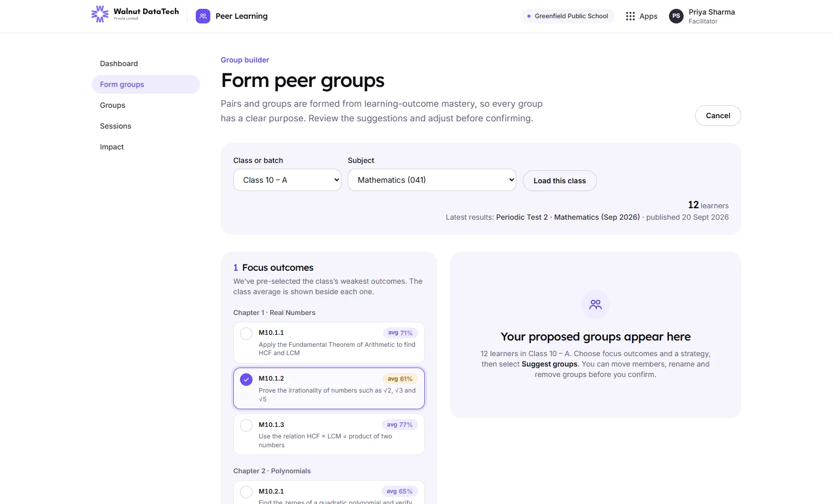Click Load this class button

coord(560,181)
